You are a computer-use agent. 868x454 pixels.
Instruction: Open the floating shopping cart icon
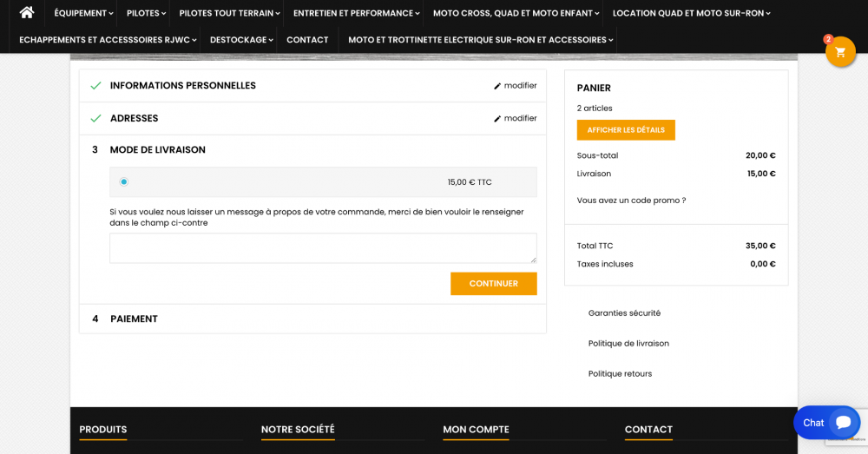[x=840, y=52]
